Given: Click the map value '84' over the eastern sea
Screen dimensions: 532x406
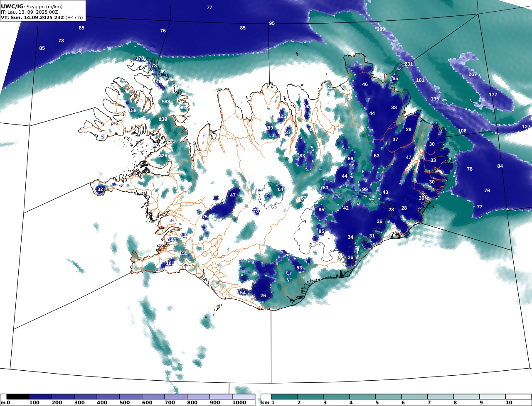Looking at the screenshot, I should [x=500, y=166].
